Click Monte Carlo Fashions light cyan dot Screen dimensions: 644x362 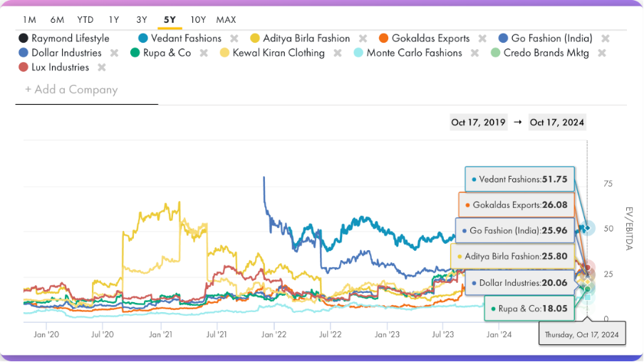[x=358, y=53]
